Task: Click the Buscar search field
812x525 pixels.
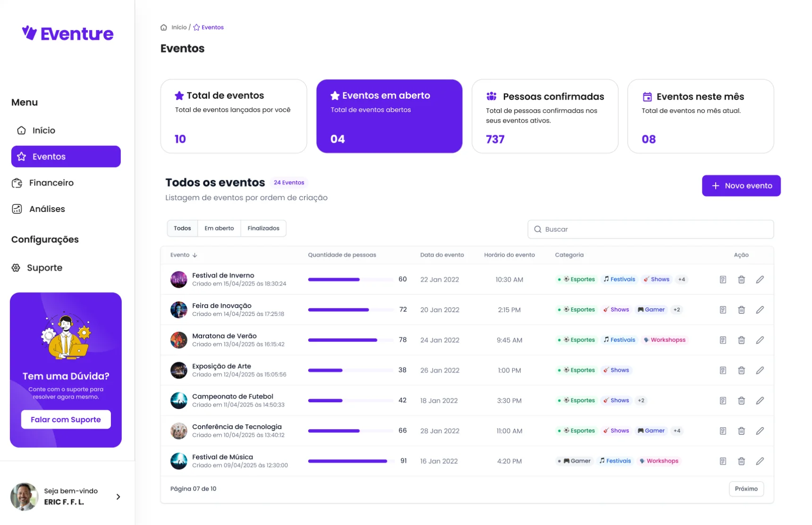Action: click(x=651, y=229)
